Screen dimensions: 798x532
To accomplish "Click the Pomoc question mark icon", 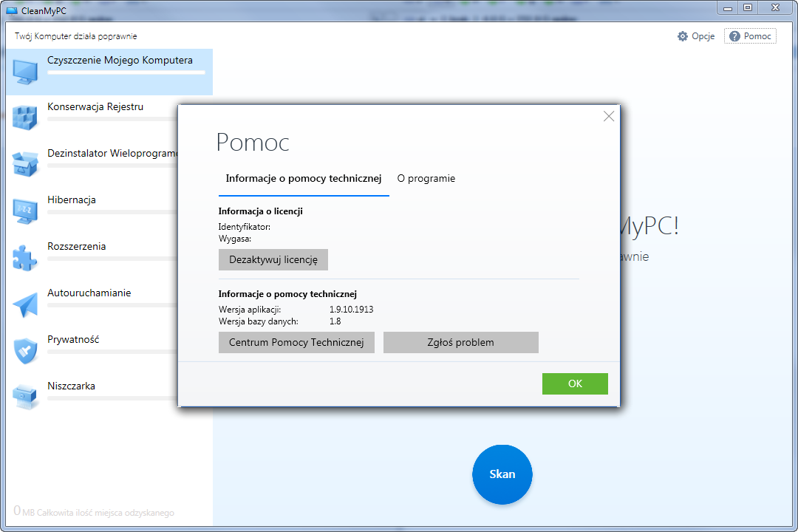I will pyautogui.click(x=734, y=36).
